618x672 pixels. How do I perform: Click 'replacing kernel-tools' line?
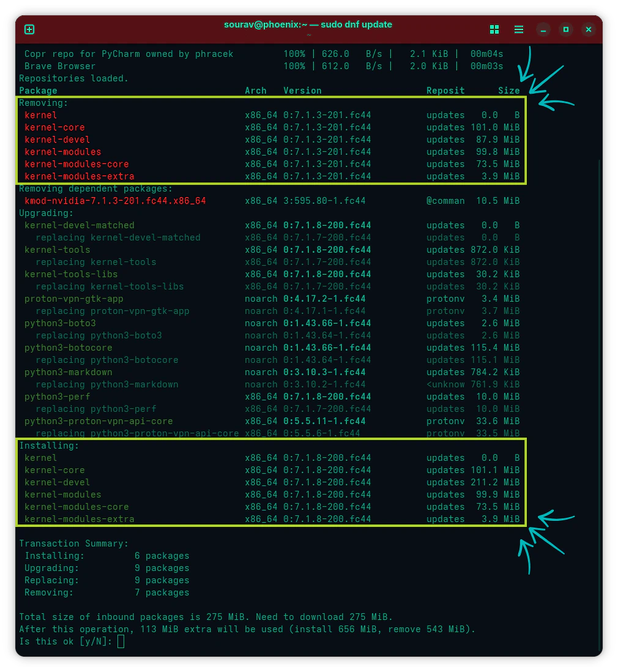pos(96,262)
